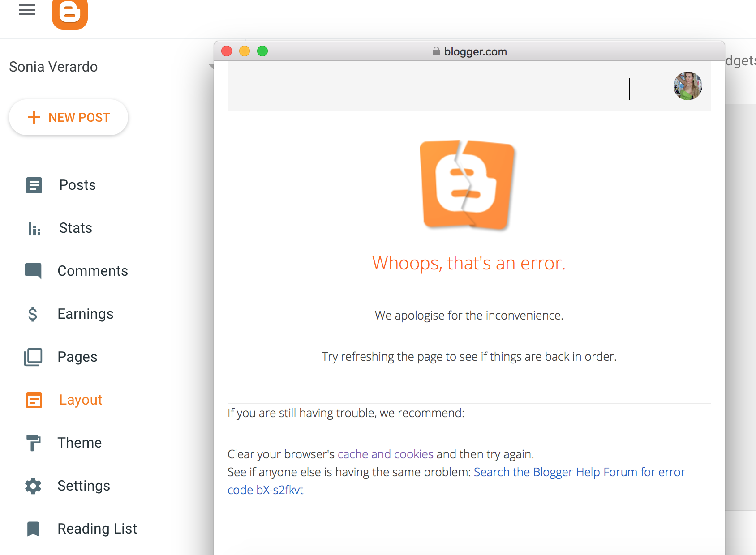Open Settings in the sidebar
The height and width of the screenshot is (555, 756).
pyautogui.click(x=84, y=486)
